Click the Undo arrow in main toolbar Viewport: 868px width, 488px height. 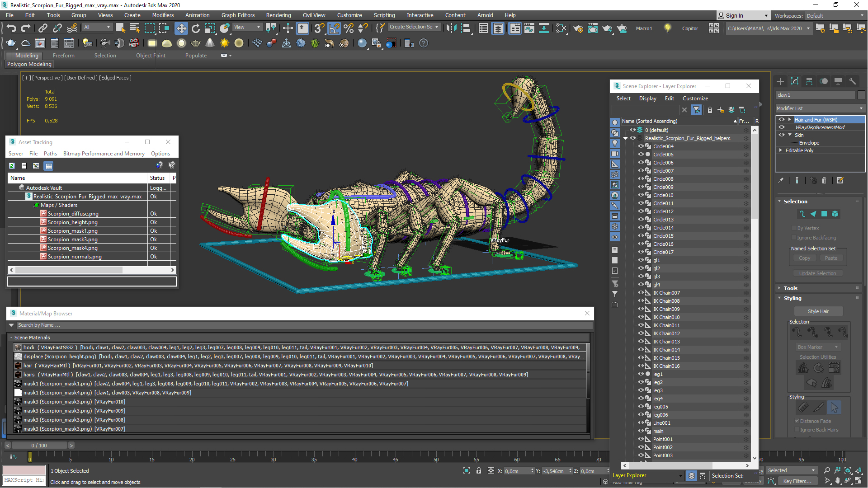11,28
